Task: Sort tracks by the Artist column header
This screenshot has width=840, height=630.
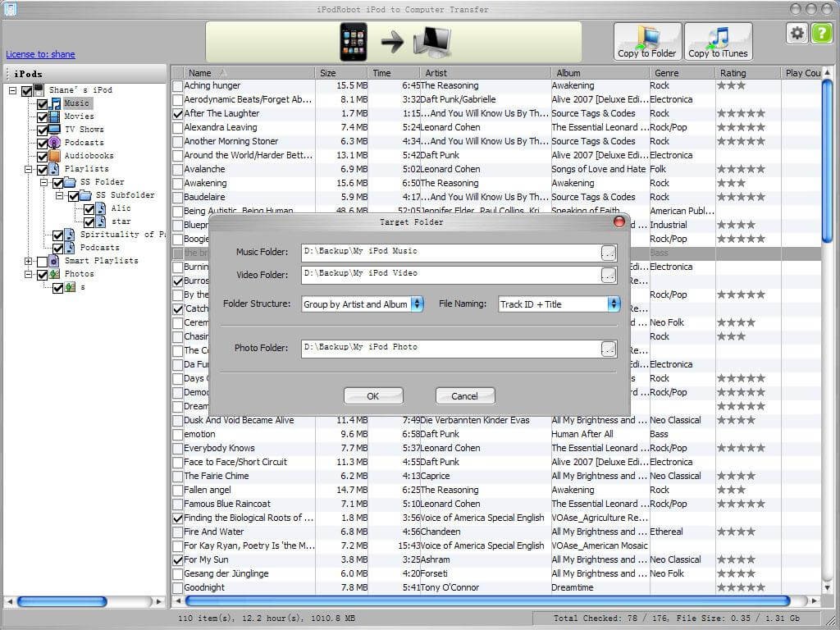Action: point(436,73)
